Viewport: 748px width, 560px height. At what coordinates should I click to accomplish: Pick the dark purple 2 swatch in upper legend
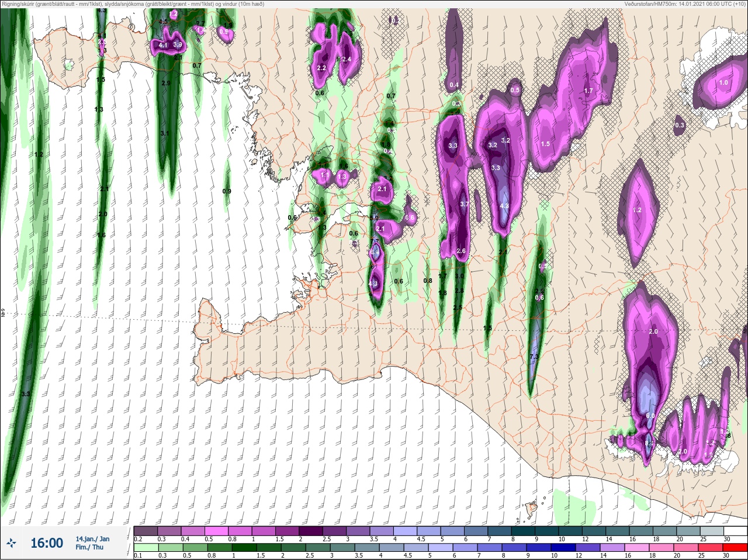point(310,531)
